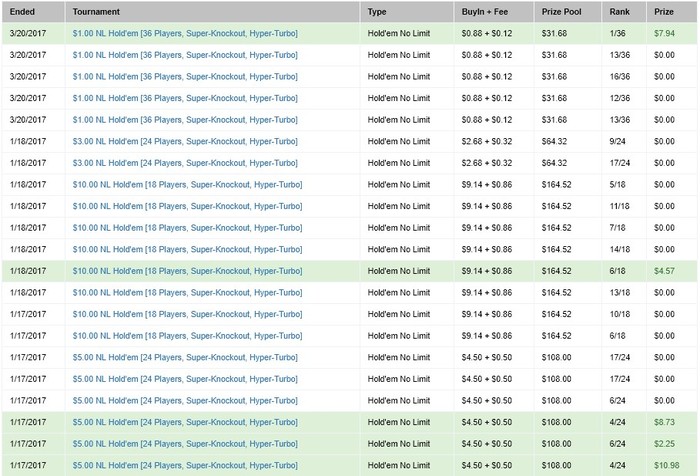Open the $1.00 tournament link ranked 3/36
The width and height of the screenshot is (700, 476).
point(185,119)
